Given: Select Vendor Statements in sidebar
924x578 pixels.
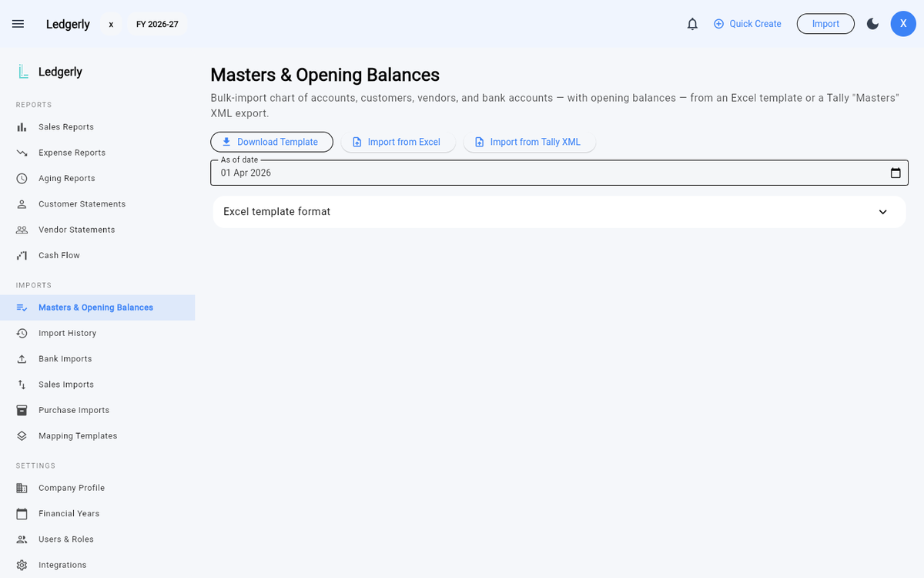Looking at the screenshot, I should pos(97,230).
